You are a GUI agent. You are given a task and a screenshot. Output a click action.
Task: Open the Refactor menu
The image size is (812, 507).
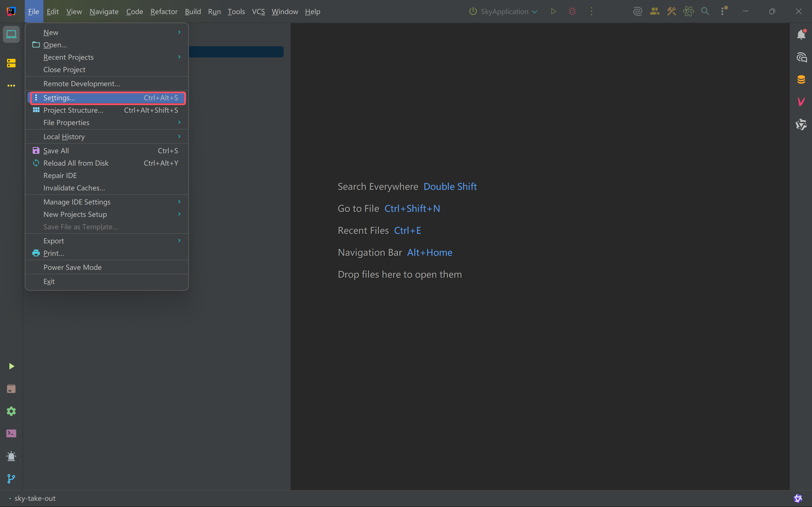(x=164, y=11)
